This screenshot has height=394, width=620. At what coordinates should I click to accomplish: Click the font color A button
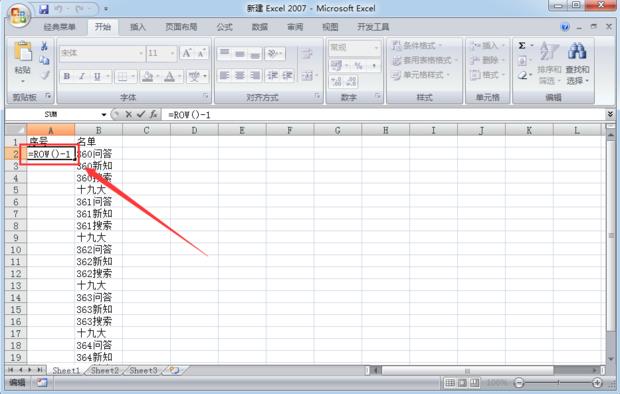(x=169, y=76)
